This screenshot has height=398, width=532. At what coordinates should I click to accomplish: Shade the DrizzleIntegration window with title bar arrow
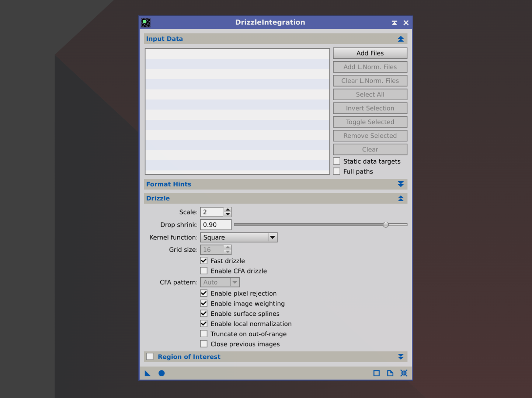[394, 23]
